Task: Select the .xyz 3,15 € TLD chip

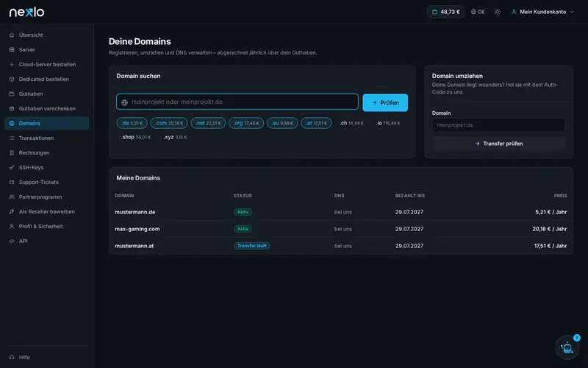Action: click(x=175, y=137)
